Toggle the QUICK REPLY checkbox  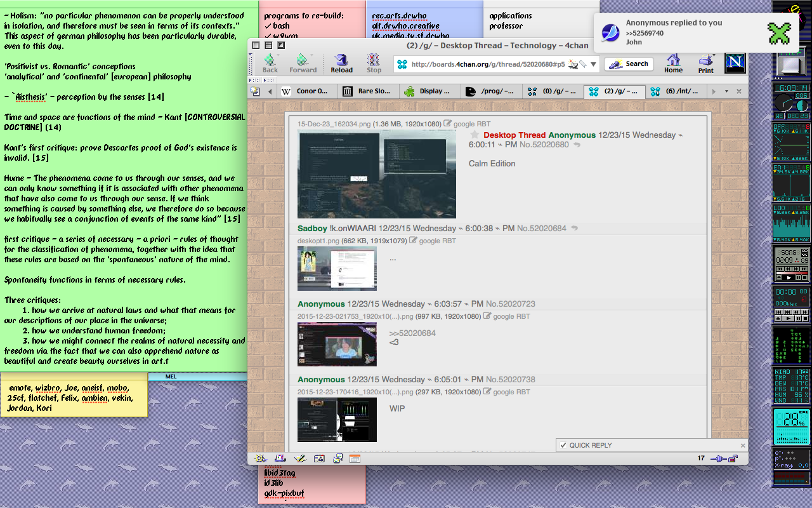[x=563, y=445]
